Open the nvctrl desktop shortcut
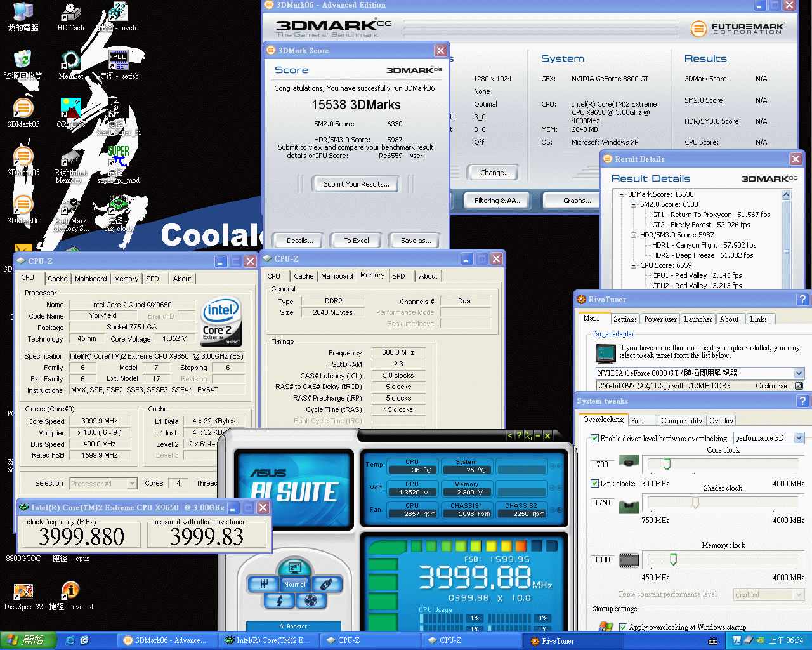 119,16
